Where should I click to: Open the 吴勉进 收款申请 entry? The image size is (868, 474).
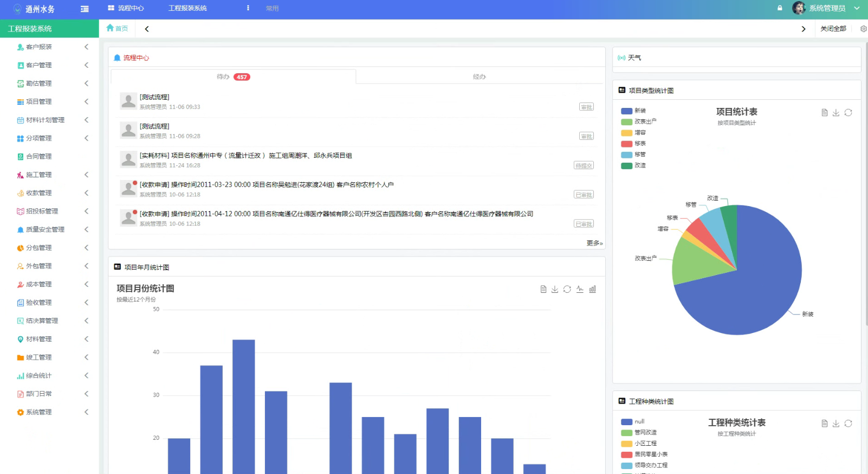(x=267, y=185)
